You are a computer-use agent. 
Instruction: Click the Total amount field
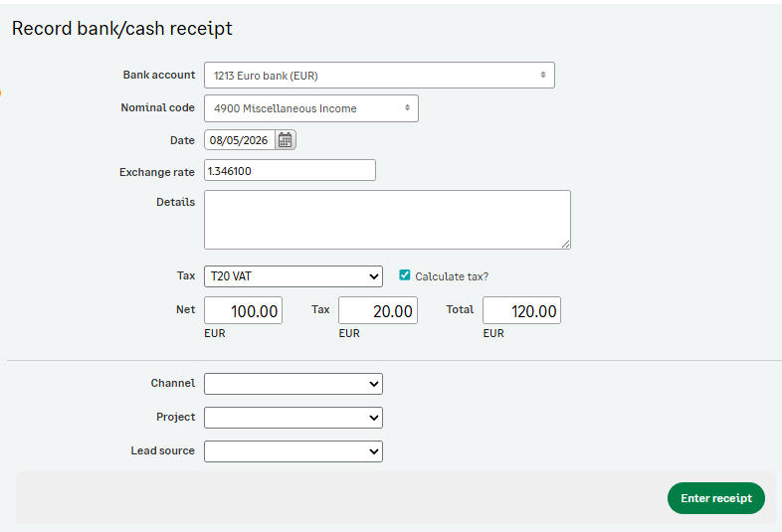[521, 310]
